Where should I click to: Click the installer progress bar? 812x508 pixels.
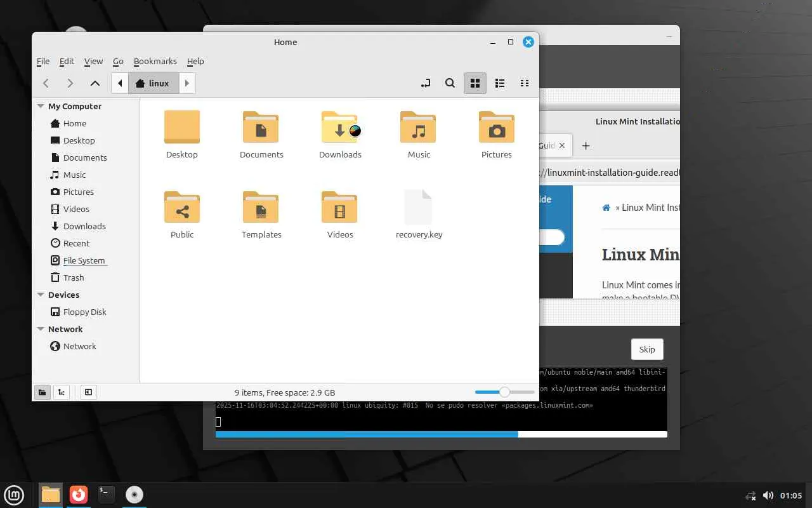(x=442, y=434)
